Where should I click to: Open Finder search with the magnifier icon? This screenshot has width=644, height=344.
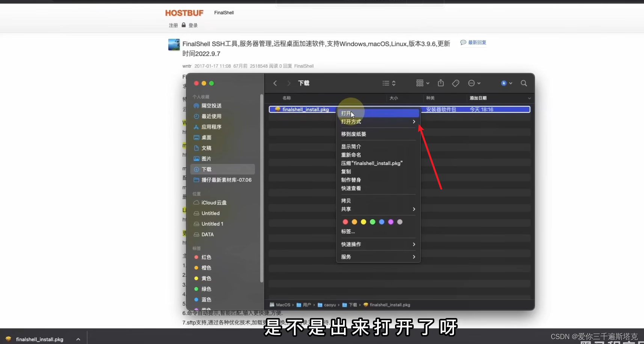pyautogui.click(x=523, y=83)
